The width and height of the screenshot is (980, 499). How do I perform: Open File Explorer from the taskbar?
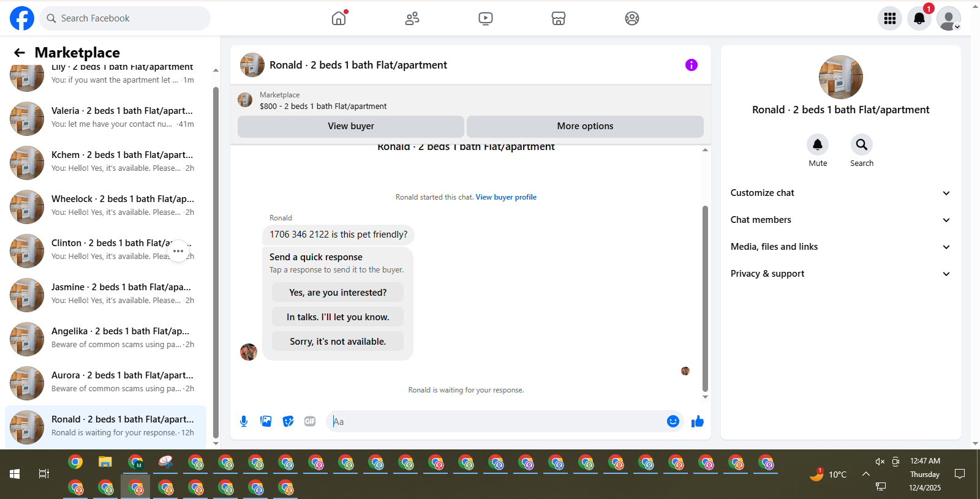click(105, 462)
